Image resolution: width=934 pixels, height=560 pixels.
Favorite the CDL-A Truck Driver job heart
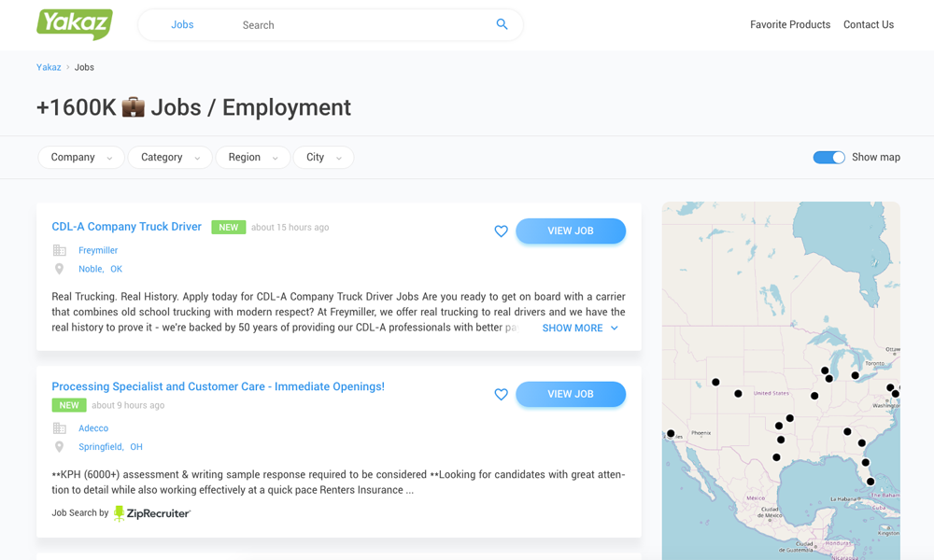click(501, 231)
